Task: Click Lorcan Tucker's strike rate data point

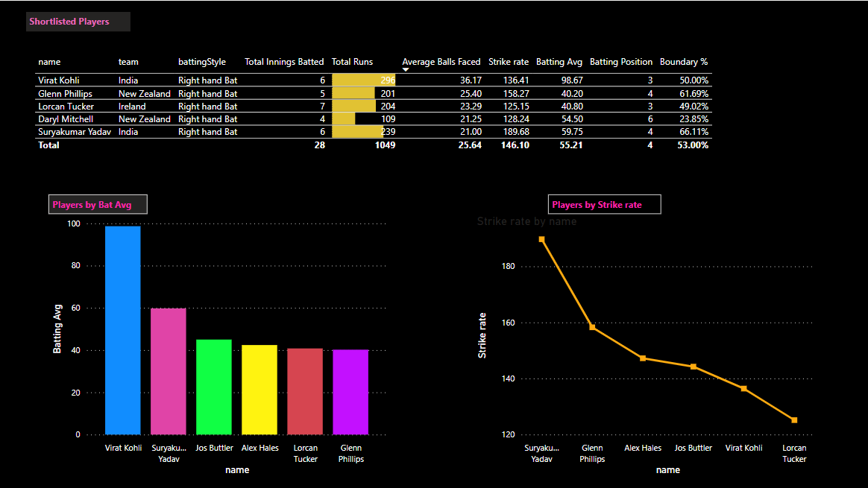Action: pyautogui.click(x=794, y=419)
